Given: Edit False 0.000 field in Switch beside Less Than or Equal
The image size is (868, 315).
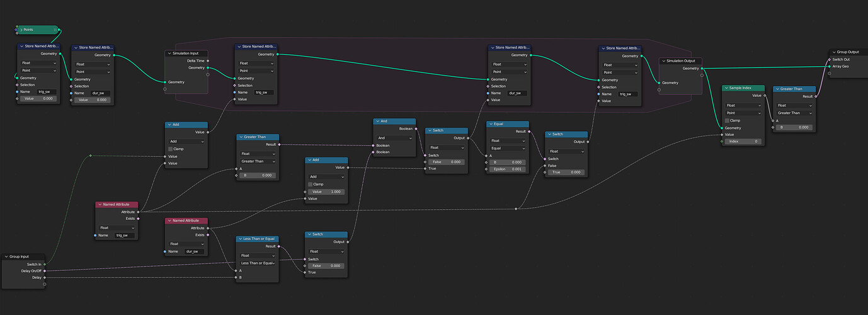Looking at the screenshot, I should 328,266.
